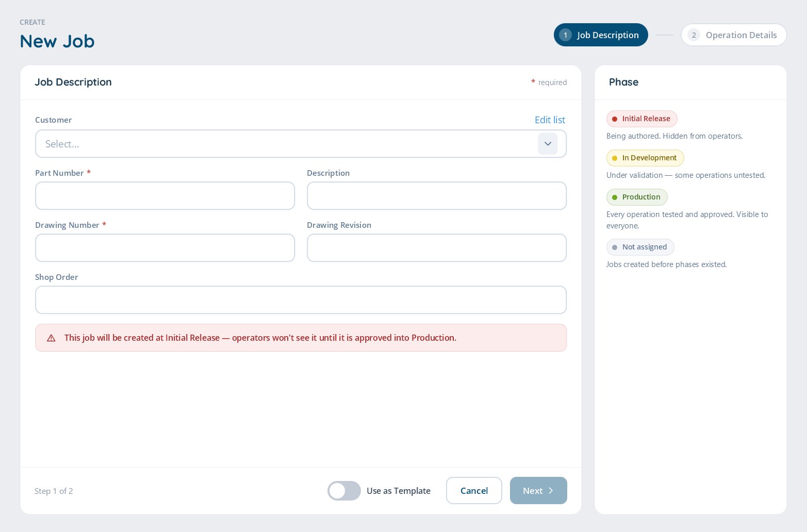The width and height of the screenshot is (807, 532).
Task: Focus the Shop Order input field
Action: tap(301, 300)
